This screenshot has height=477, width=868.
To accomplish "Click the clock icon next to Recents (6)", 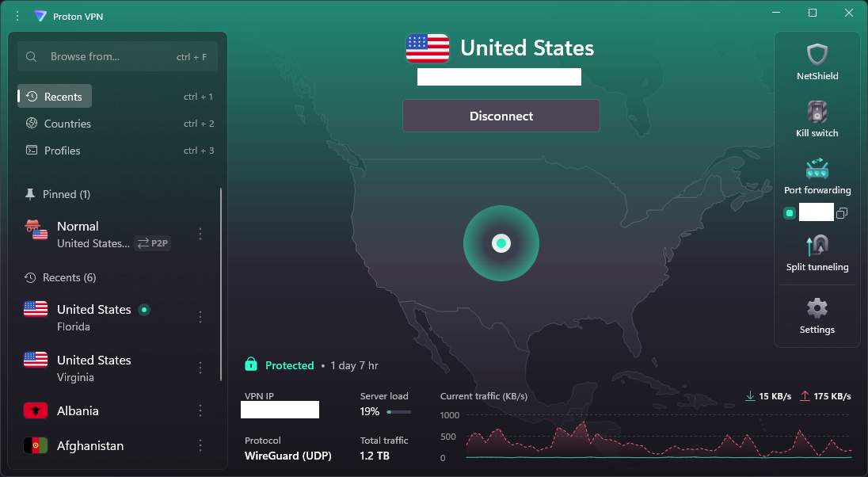I will pyautogui.click(x=30, y=277).
